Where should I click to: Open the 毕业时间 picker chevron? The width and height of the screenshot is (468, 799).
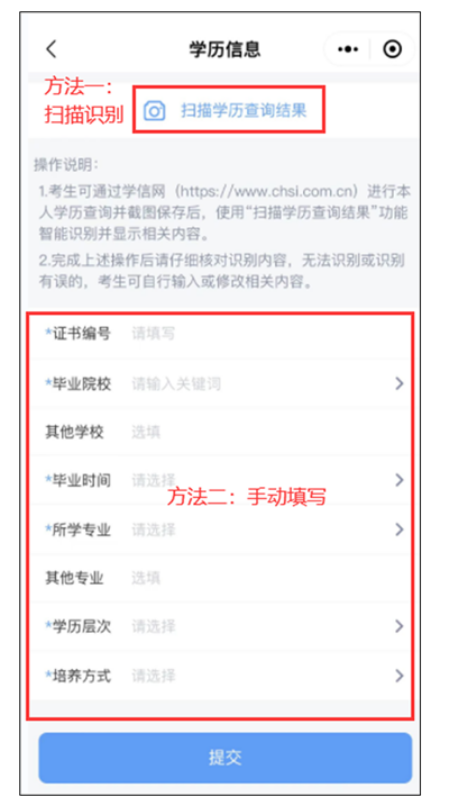pyautogui.click(x=399, y=480)
